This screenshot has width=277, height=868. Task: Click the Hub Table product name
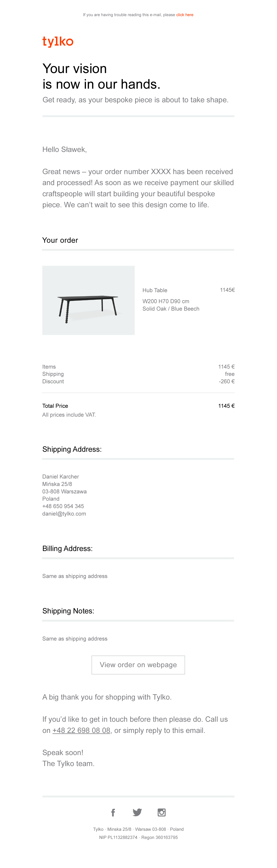tap(155, 290)
